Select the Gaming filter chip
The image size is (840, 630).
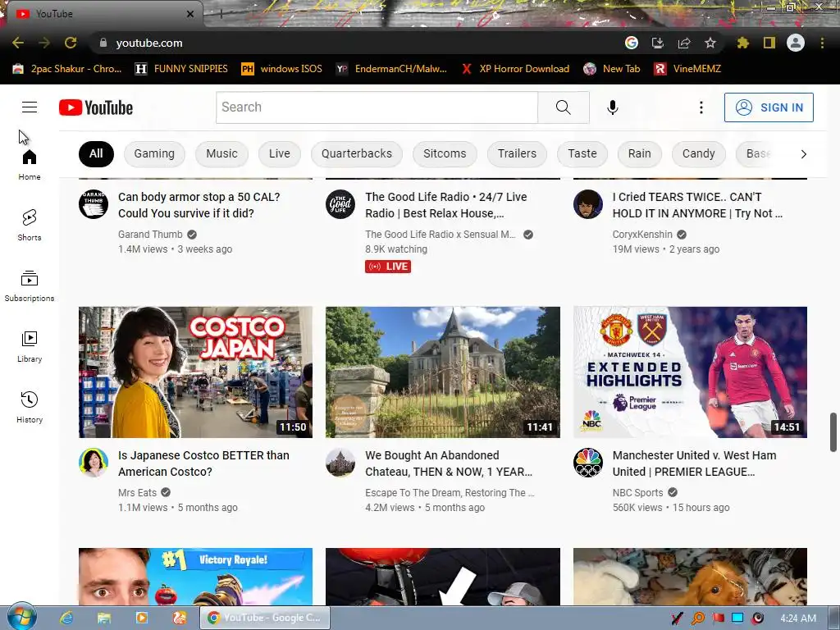pos(154,153)
